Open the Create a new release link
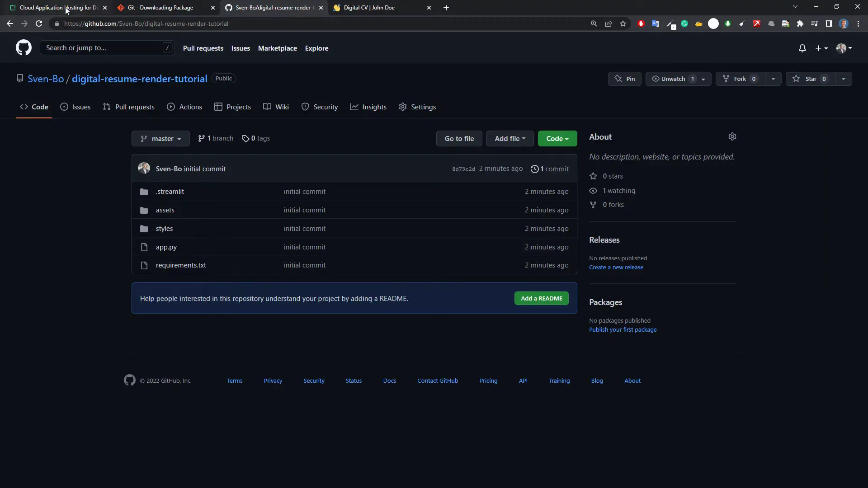This screenshot has width=868, height=488. pos(616,267)
